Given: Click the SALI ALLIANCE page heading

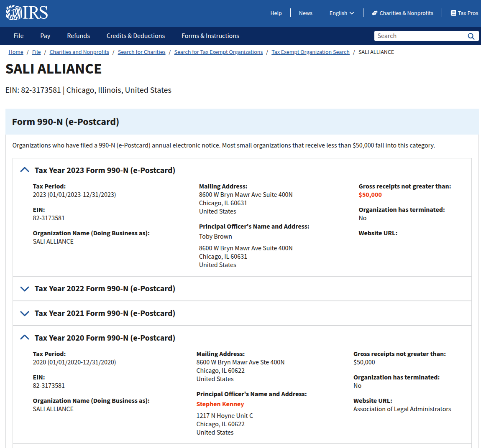Looking at the screenshot, I should pos(54,69).
